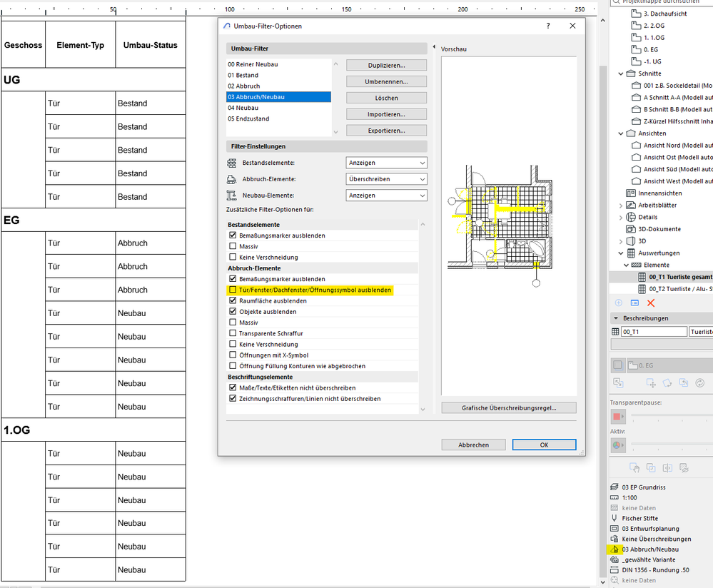The width and height of the screenshot is (713, 588).
Task: Click the graphic override icon beside Keine Überschreibungen
Action: tap(615, 539)
